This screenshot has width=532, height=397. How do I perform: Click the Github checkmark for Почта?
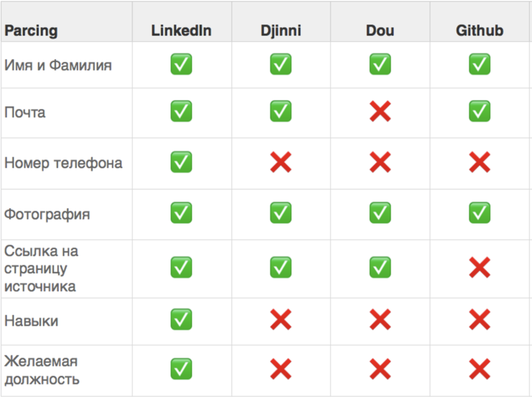(480, 111)
